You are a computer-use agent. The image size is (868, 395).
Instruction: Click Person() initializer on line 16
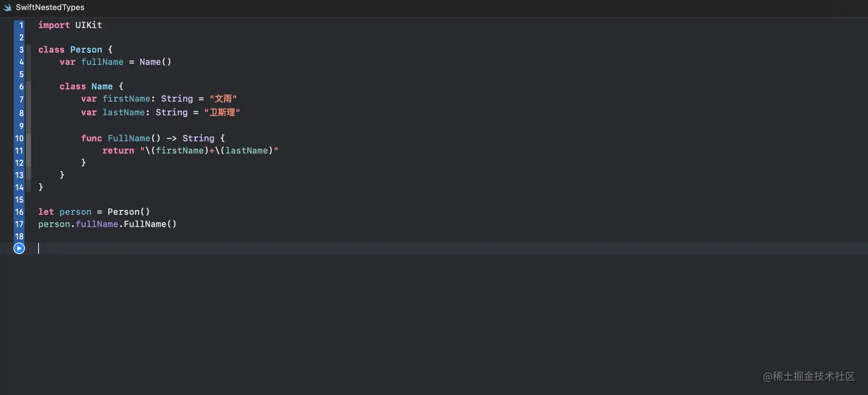(129, 212)
